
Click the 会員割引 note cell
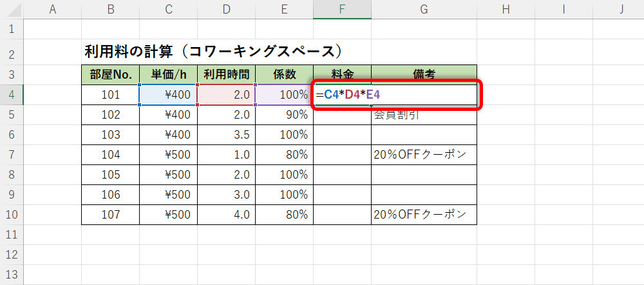(x=424, y=116)
